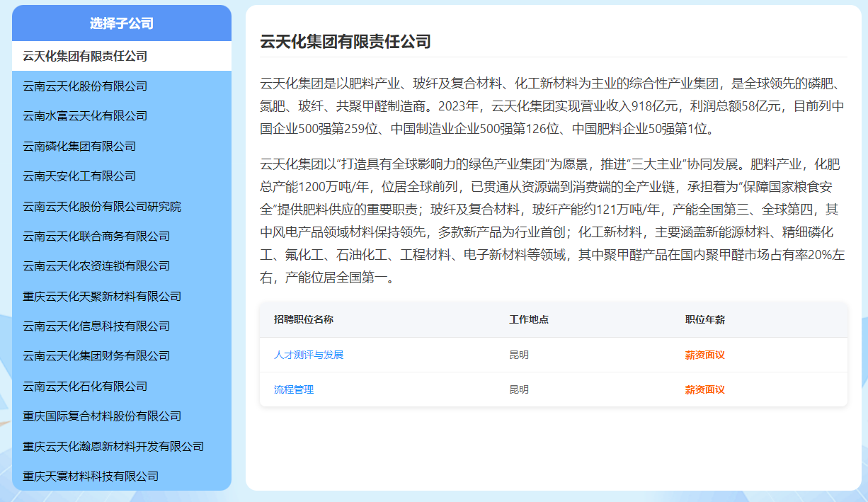Viewport: 868px width, 502px height.
Task: Open 重庆天寰材料科技有限公司 at list bottom
Action: (x=91, y=477)
